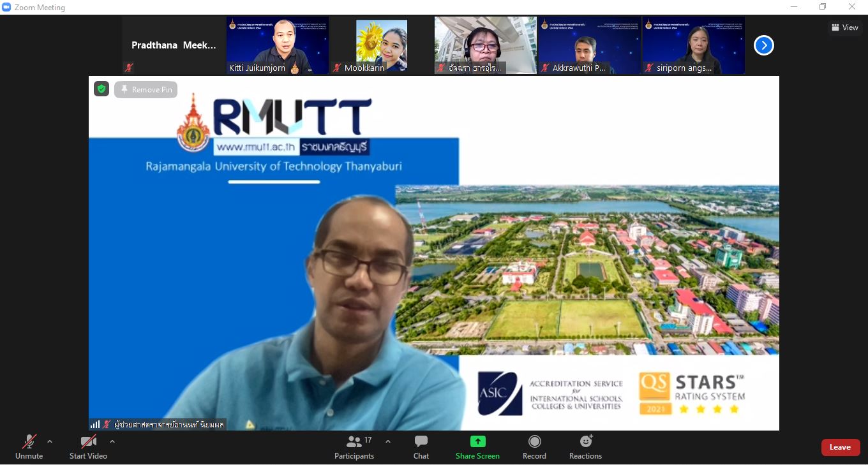Viewport: 868px width, 465px height.
Task: Click the network signal bars icon on main video
Action: (x=95, y=424)
